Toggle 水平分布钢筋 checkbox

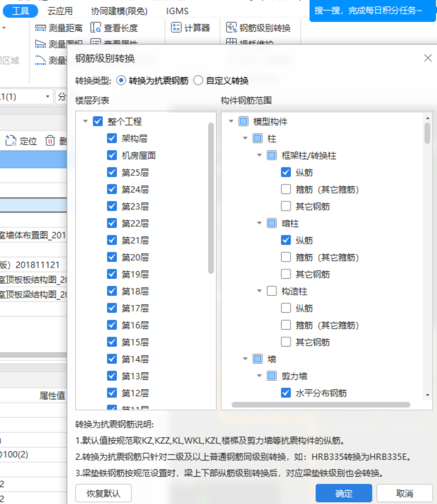tap(286, 393)
